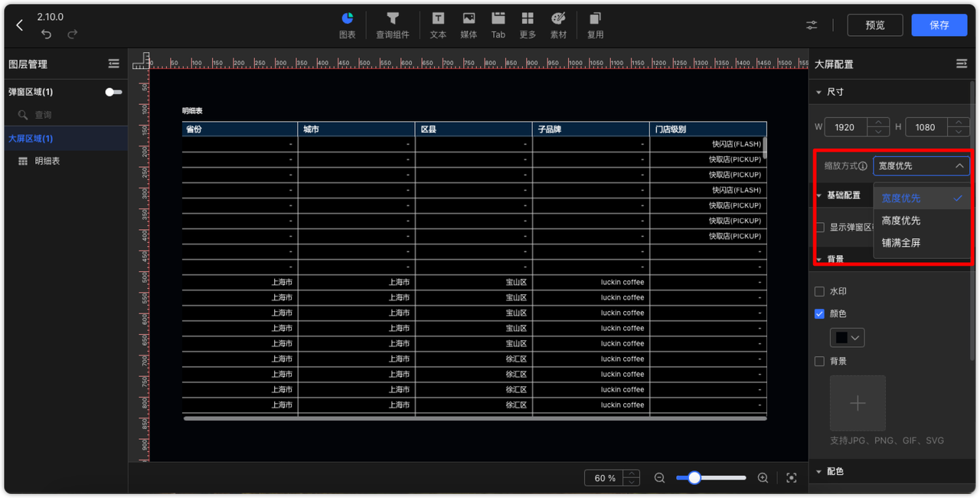The image size is (980, 498).
Task: Click the 更多 more components icon
Action: tap(527, 25)
